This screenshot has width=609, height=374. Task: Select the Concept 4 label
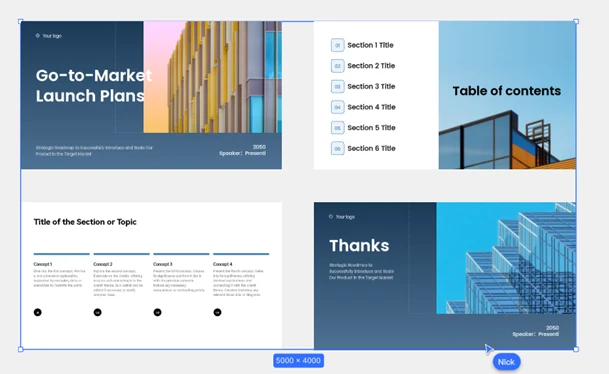[x=223, y=264]
